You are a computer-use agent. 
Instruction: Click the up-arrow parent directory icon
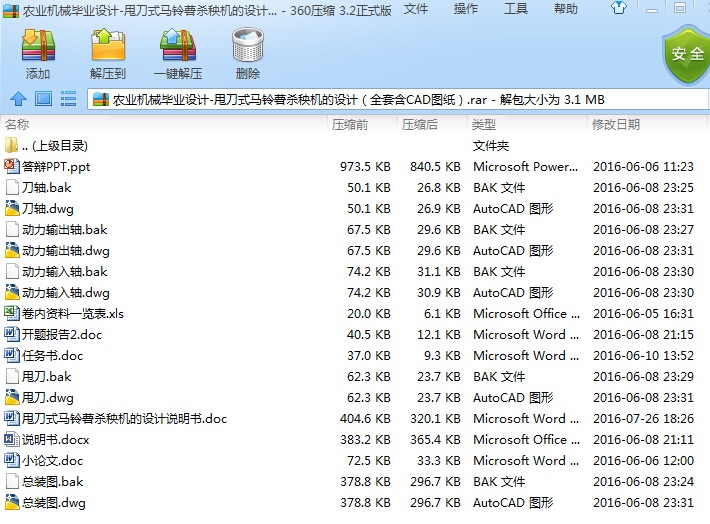click(x=18, y=99)
